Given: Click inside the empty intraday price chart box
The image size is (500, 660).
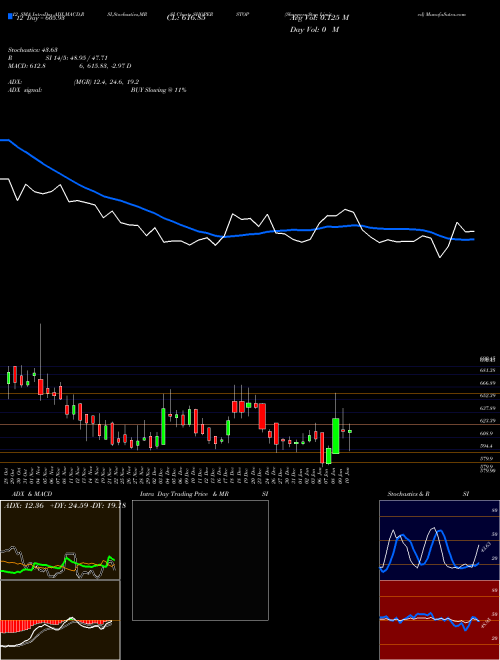Looking at the screenshot, I should [x=200, y=560].
